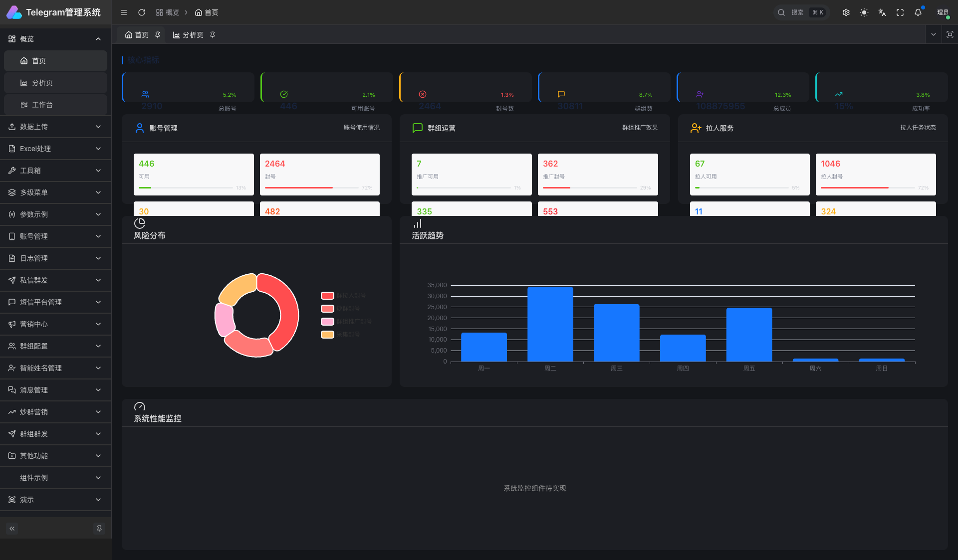Viewport: 958px width, 560px height.
Task: Toggle the sidebar pin icon at the bottom
Action: (99, 528)
